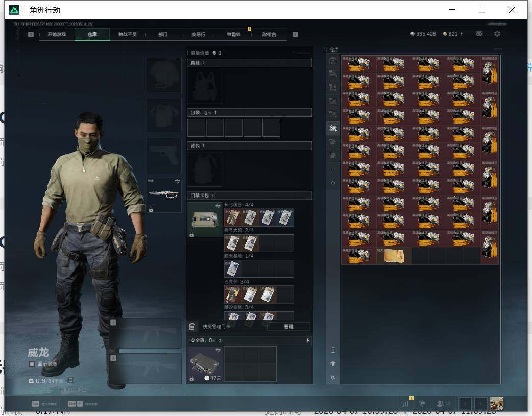Select the highlighted warehouse filter icon

[x=333, y=128]
